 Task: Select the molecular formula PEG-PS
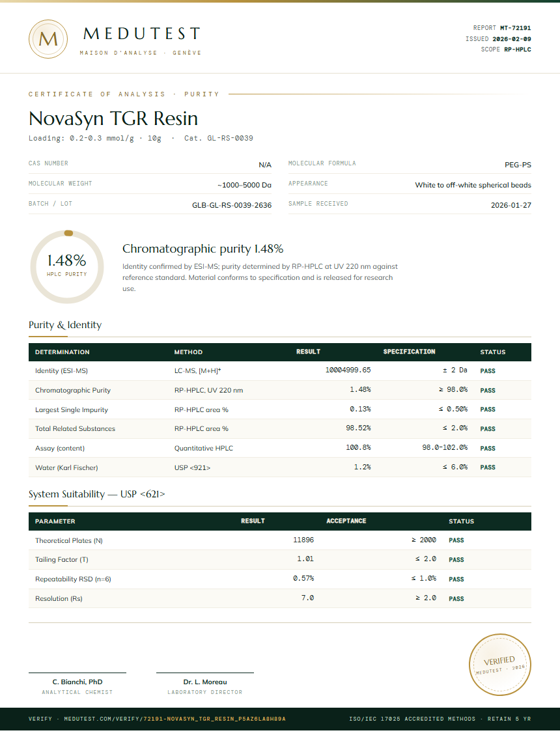(518, 165)
